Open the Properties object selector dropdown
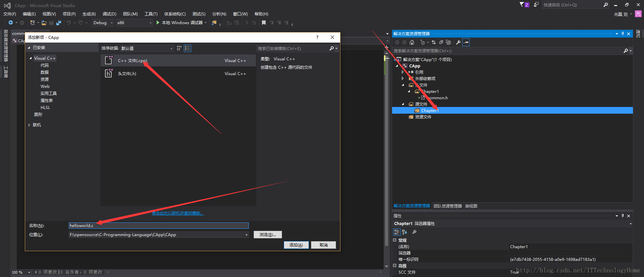The height and width of the screenshot is (277, 644). coord(631,224)
